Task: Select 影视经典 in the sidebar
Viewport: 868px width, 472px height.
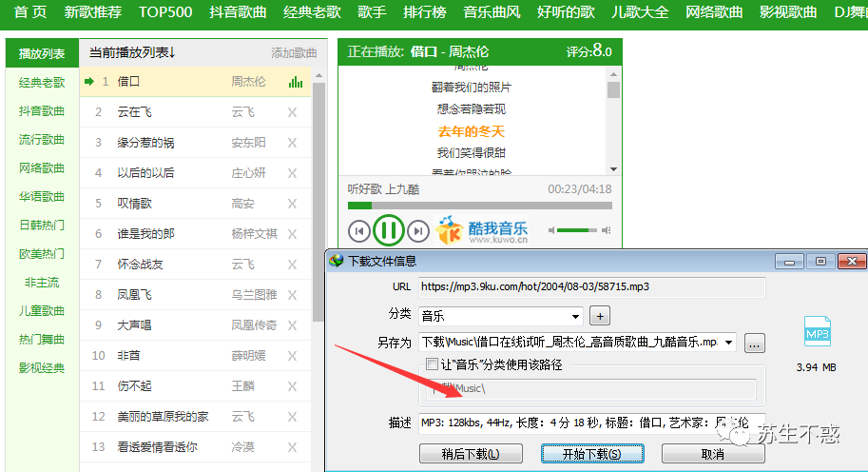Action: tap(42, 368)
